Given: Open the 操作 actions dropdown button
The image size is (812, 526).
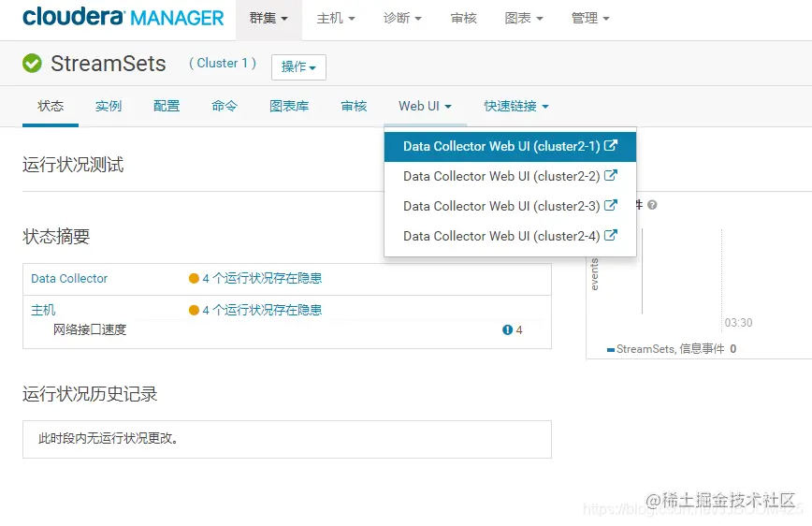Looking at the screenshot, I should [298, 66].
